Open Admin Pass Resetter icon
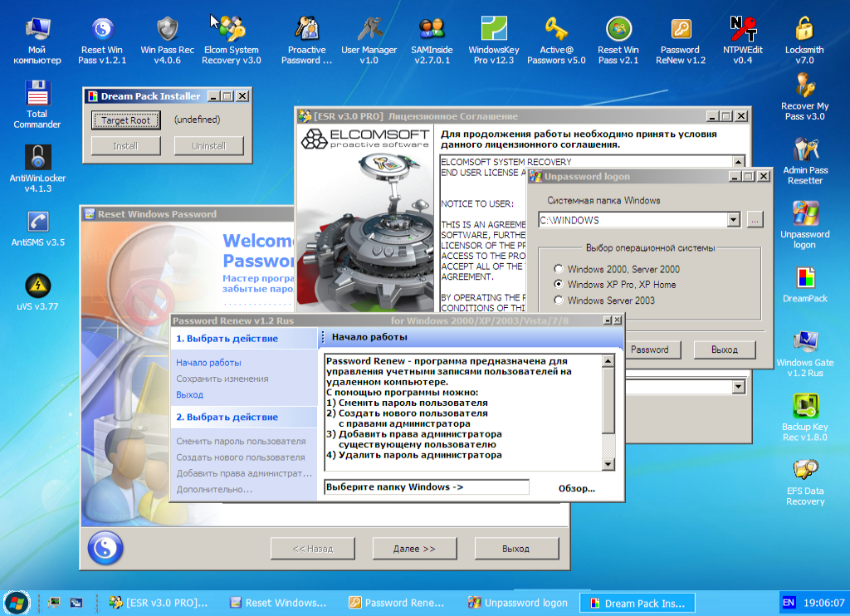Screen dimensions: 850x616 pos(805,161)
